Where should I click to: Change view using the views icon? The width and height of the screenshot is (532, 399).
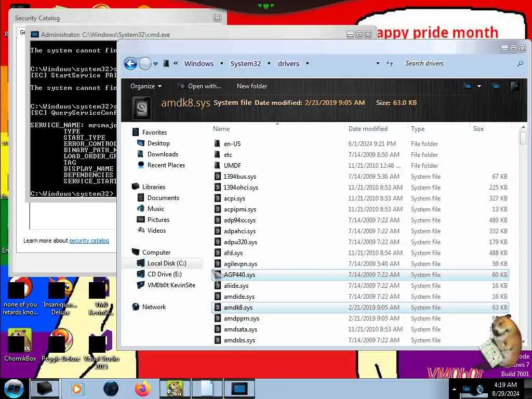[468, 86]
